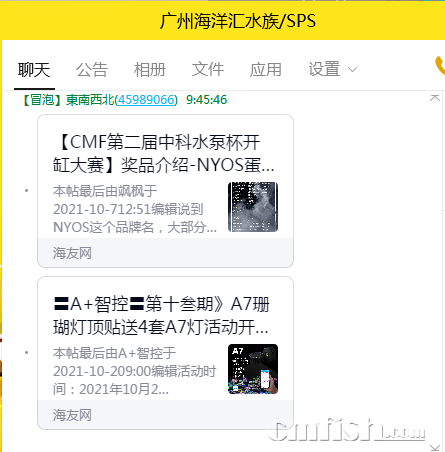
Task: Click the scroll-up arrow in the chat area
Action: 435,98
